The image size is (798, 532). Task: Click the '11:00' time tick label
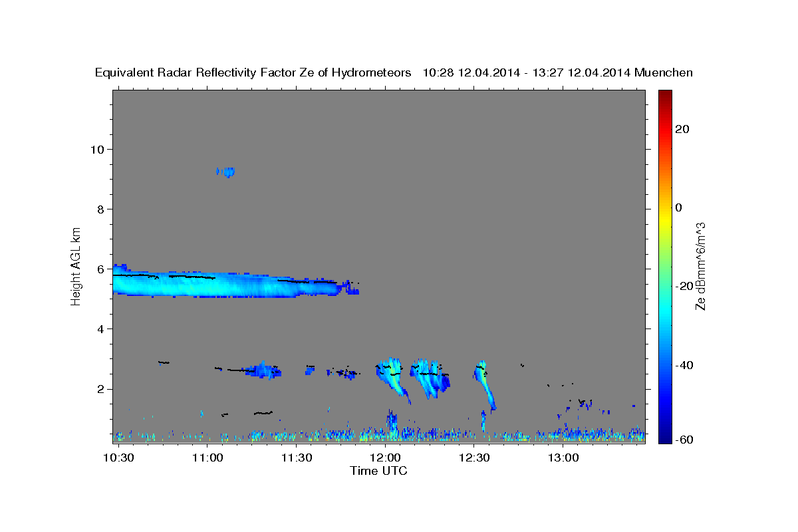207,458
